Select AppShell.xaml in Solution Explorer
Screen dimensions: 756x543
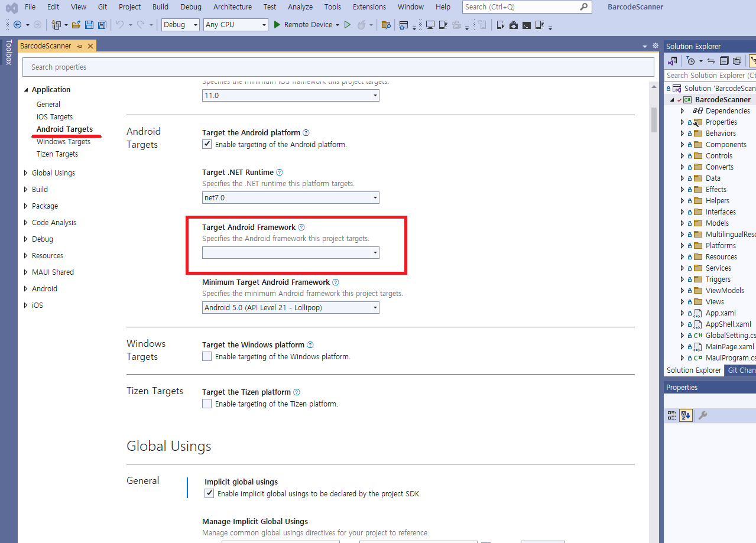[x=728, y=324]
